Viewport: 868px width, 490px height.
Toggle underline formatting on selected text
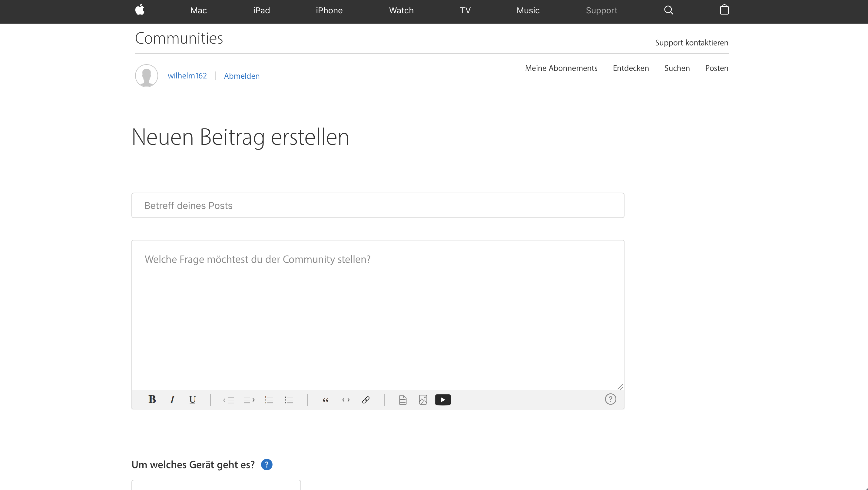click(192, 399)
